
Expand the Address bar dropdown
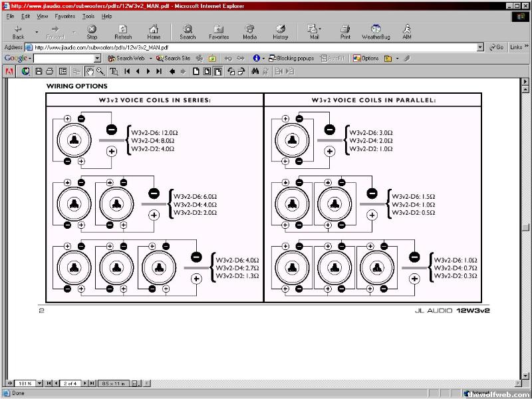(x=481, y=47)
